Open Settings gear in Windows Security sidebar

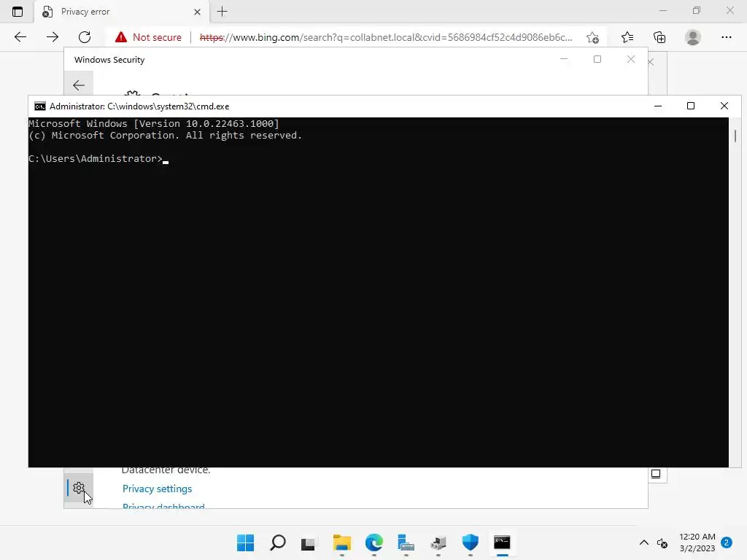point(79,488)
